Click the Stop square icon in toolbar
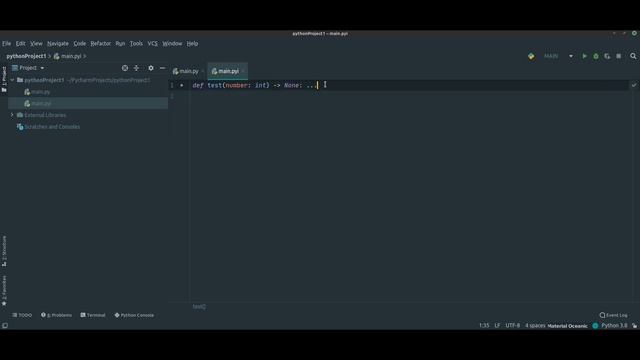This screenshot has width=640, height=360. coord(619,56)
